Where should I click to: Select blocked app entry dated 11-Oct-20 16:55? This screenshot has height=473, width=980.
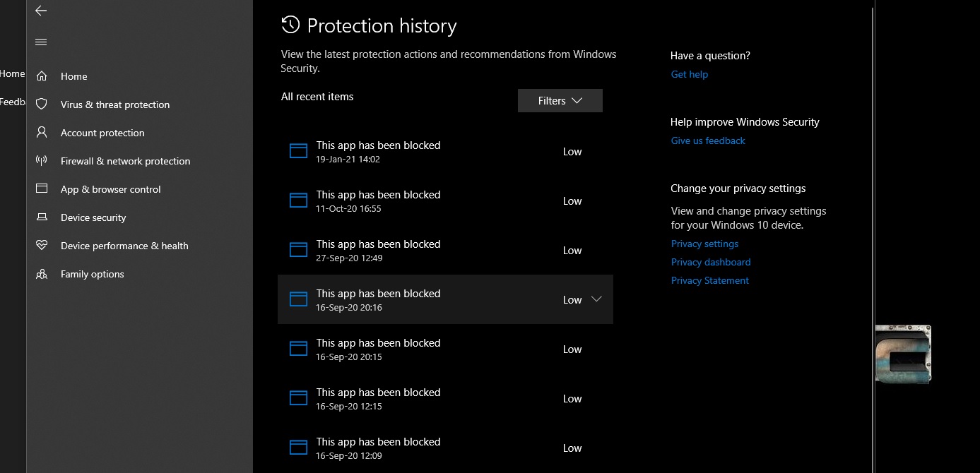[x=445, y=200]
